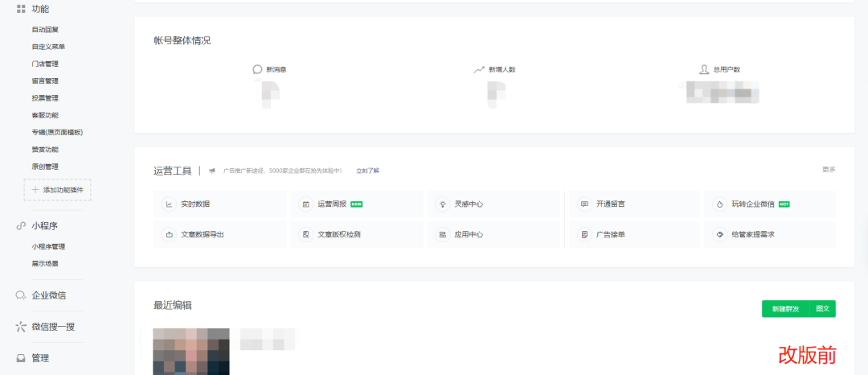868x375 pixels.
Task: Click the 广告接单 order icon
Action: coord(584,234)
